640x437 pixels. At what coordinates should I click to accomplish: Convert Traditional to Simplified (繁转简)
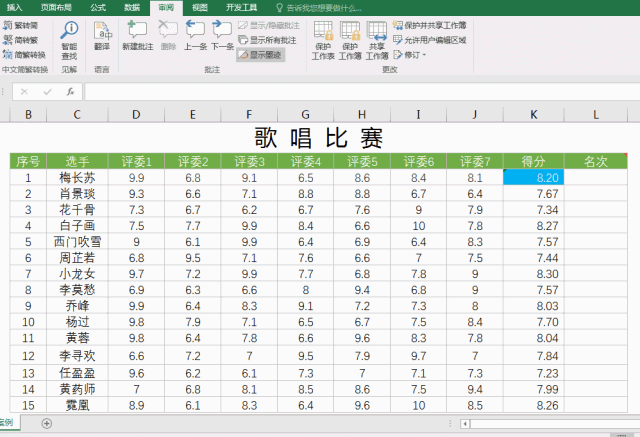click(20, 25)
